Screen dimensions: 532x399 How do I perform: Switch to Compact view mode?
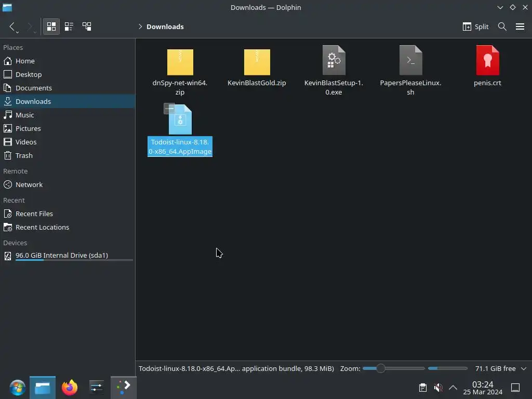[69, 26]
